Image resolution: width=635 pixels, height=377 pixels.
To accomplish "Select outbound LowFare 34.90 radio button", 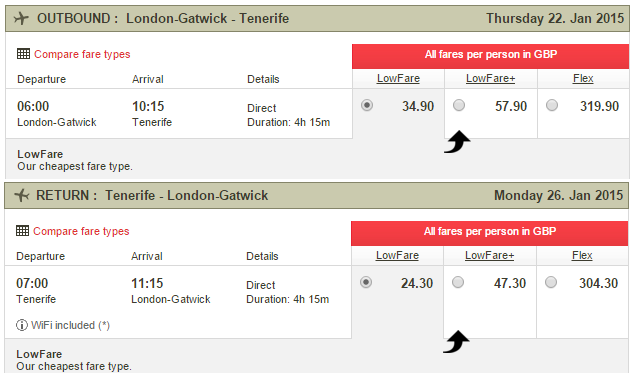I will click(367, 105).
